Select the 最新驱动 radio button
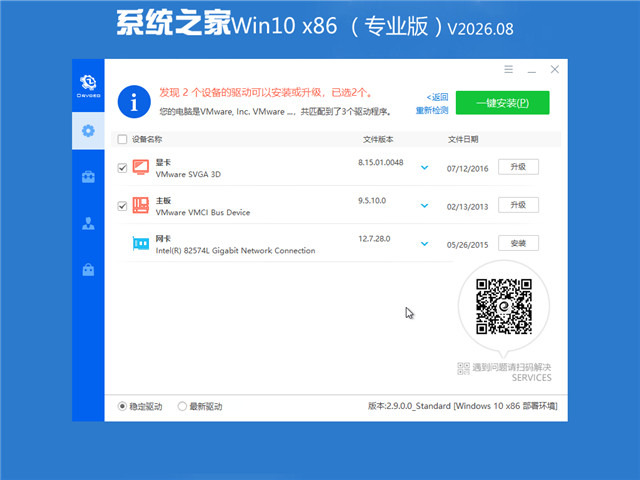Image resolution: width=640 pixels, height=480 pixels. click(x=182, y=406)
